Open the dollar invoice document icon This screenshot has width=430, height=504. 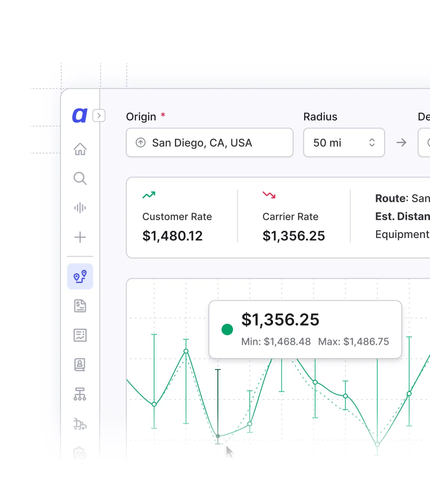click(x=80, y=306)
